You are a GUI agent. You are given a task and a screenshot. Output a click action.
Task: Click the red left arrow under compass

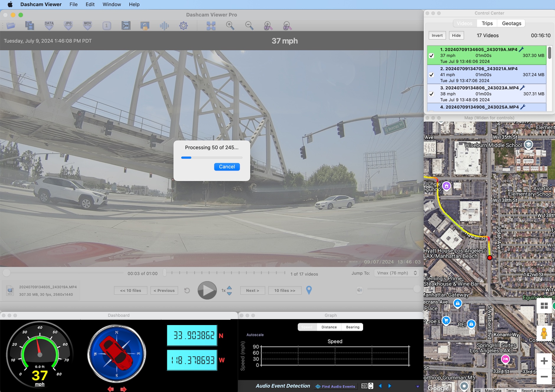[111, 389]
